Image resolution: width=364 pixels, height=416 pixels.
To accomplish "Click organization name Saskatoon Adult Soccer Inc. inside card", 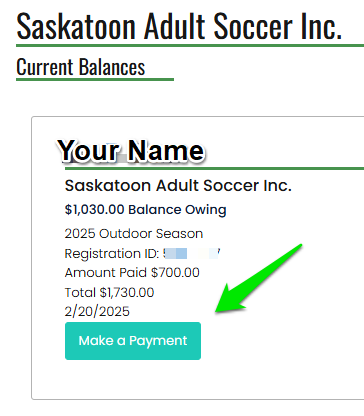I will pyautogui.click(x=178, y=185).
